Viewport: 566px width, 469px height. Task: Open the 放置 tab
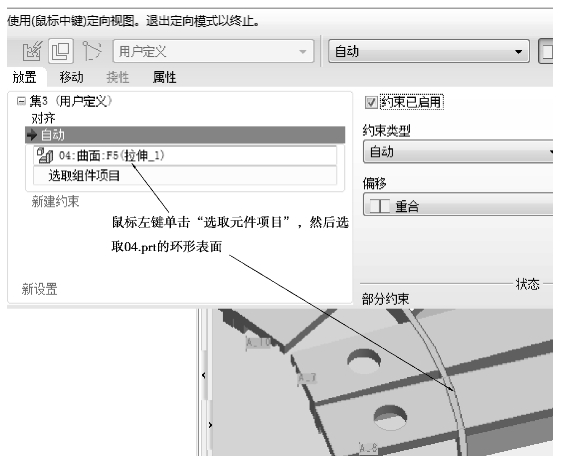[25, 77]
